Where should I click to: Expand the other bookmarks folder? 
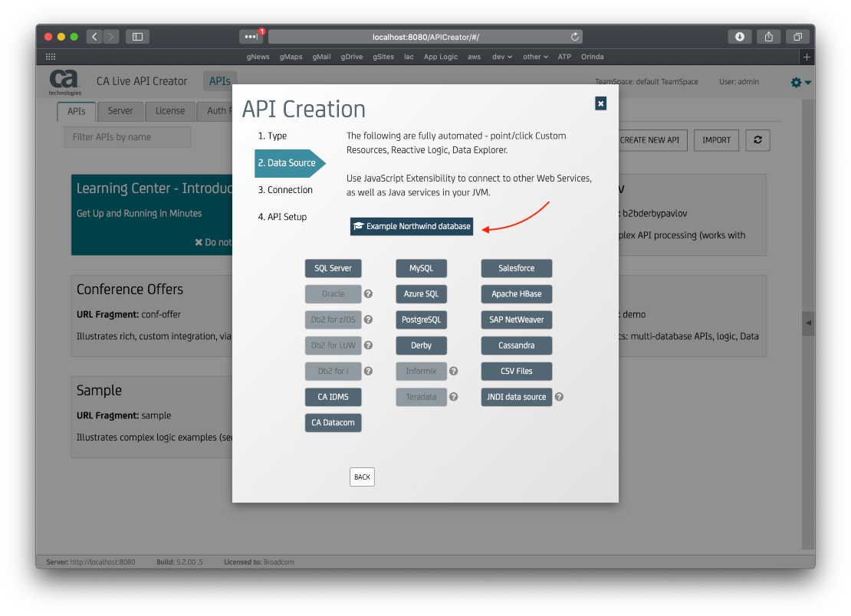tap(535, 57)
